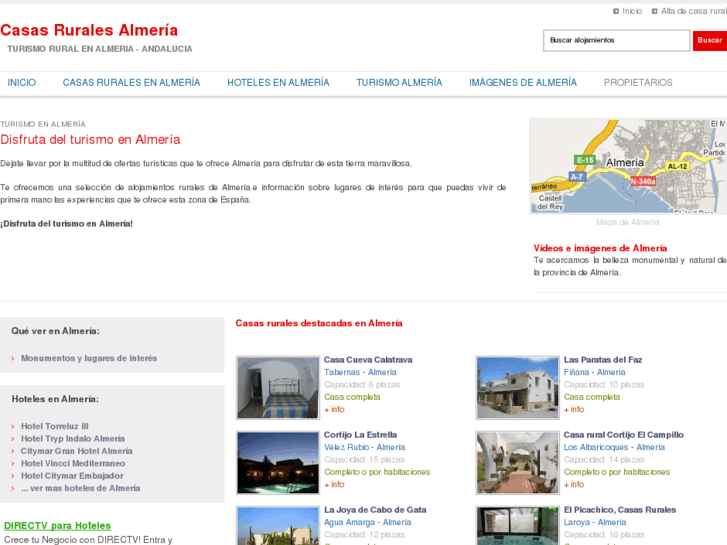Open the Alta de casa rural link
The height and width of the screenshot is (545, 727).
pos(694,11)
